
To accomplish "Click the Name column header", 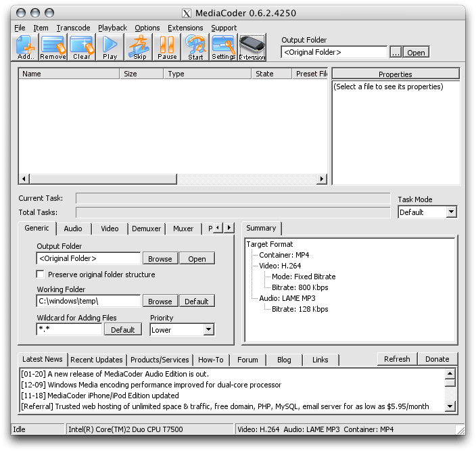I will coord(69,74).
